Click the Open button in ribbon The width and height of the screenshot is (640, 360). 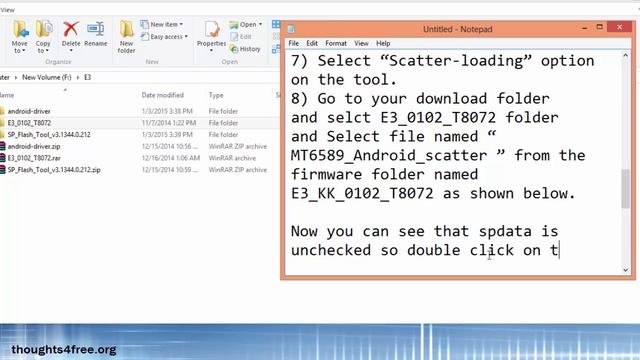coord(246,24)
